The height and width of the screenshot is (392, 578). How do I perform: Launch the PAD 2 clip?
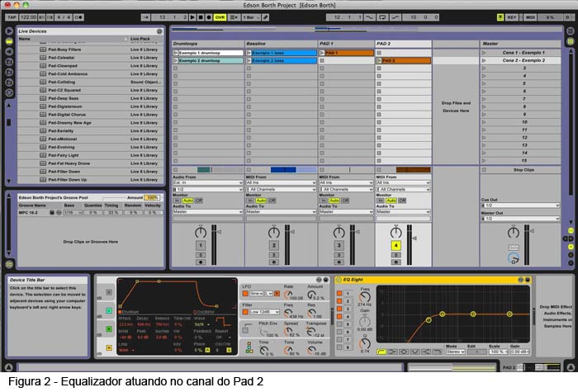(x=378, y=61)
